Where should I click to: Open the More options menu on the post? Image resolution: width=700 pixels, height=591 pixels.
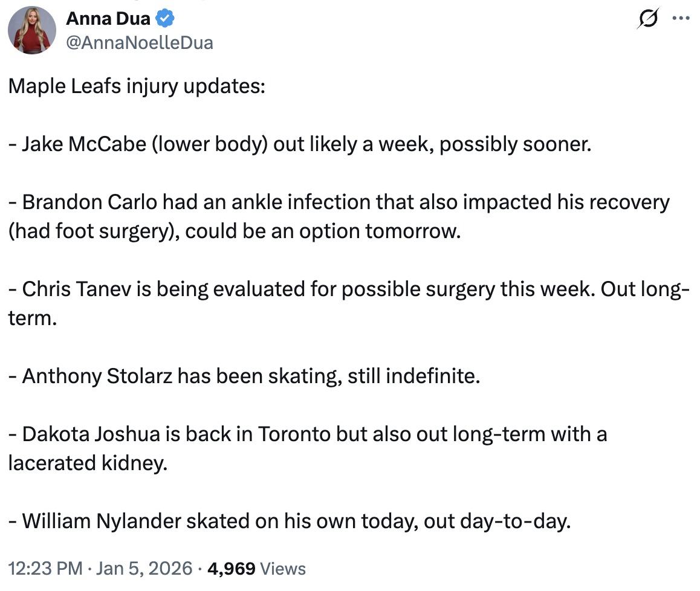[x=682, y=18]
